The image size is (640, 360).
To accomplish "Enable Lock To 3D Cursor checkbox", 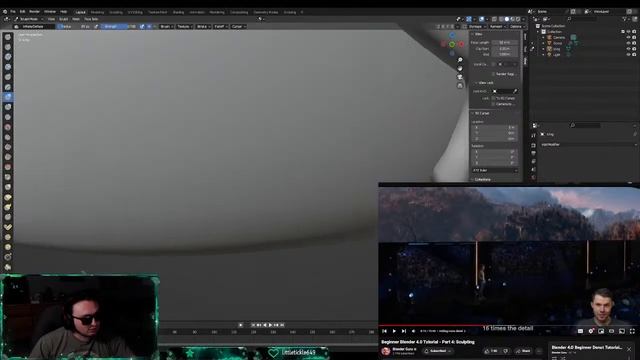I will pos(493,98).
